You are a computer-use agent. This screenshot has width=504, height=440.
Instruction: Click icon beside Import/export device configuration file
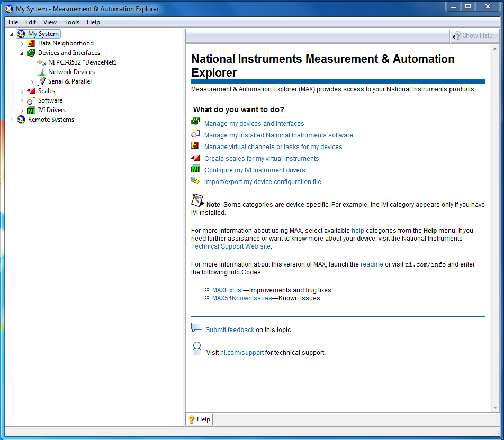pos(195,180)
